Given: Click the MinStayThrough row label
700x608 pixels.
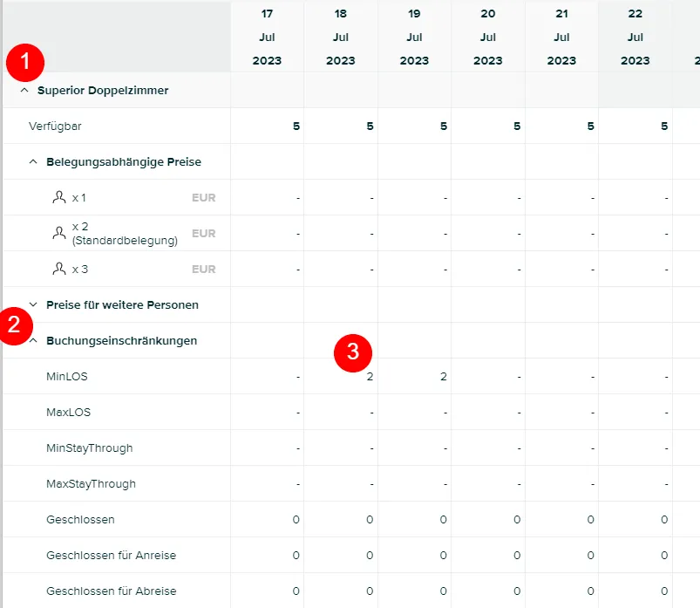Looking at the screenshot, I should (89, 448).
